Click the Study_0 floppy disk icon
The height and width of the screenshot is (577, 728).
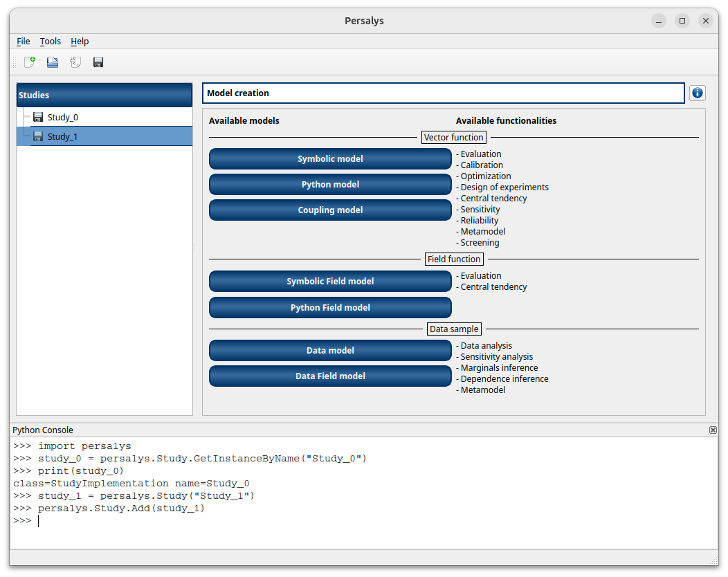(x=38, y=117)
